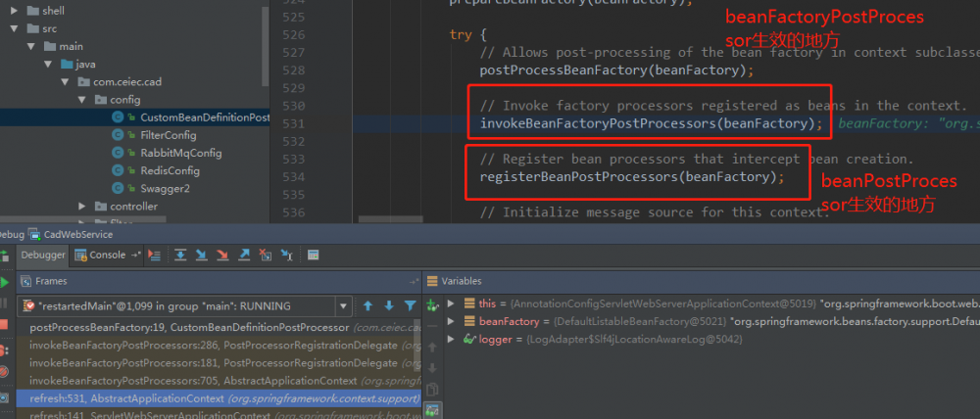The width and height of the screenshot is (980, 419).
Task: Collapse the src folder in project tree
Action: 14,28
